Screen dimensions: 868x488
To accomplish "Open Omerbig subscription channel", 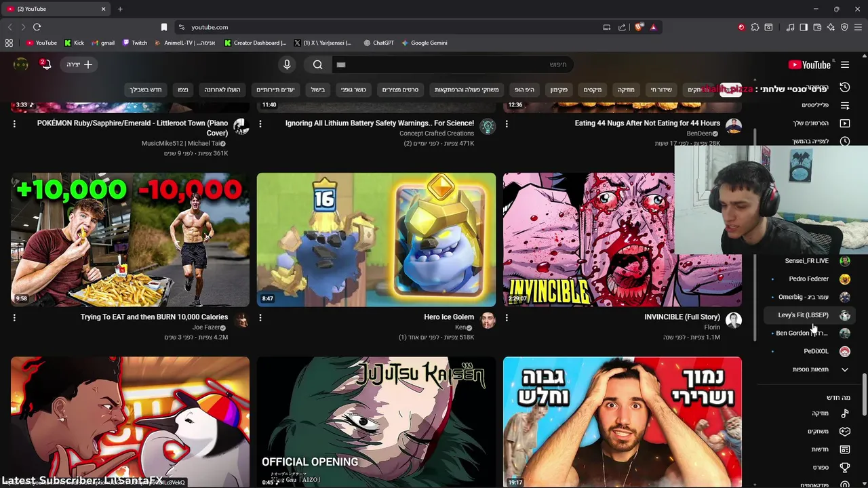I will (x=810, y=297).
